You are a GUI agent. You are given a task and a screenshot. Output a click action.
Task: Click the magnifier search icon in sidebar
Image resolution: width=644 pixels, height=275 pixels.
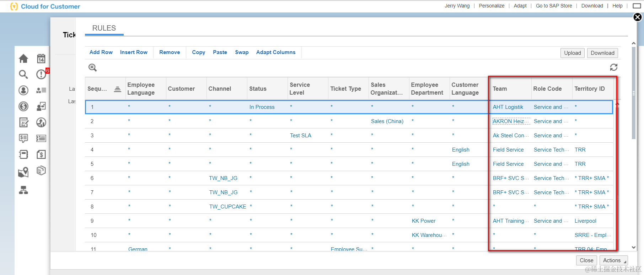tap(23, 74)
